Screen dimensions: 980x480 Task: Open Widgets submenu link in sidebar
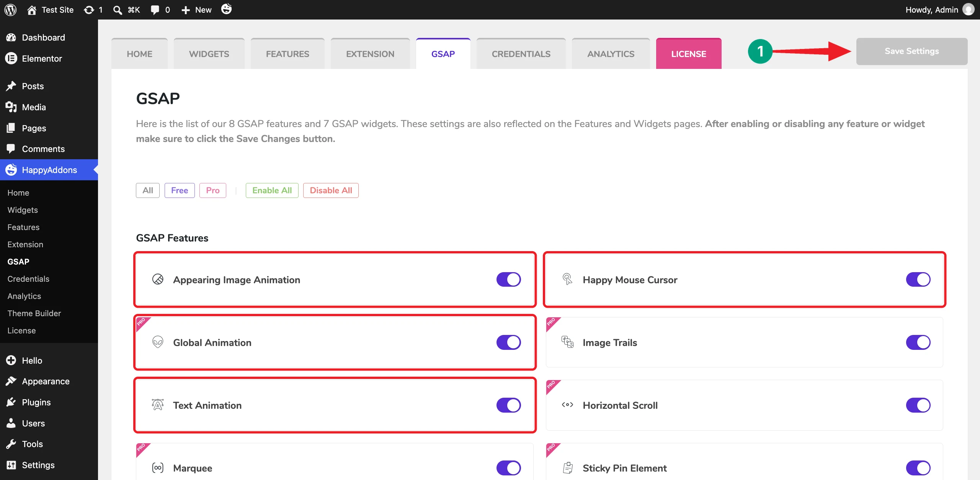tap(23, 210)
